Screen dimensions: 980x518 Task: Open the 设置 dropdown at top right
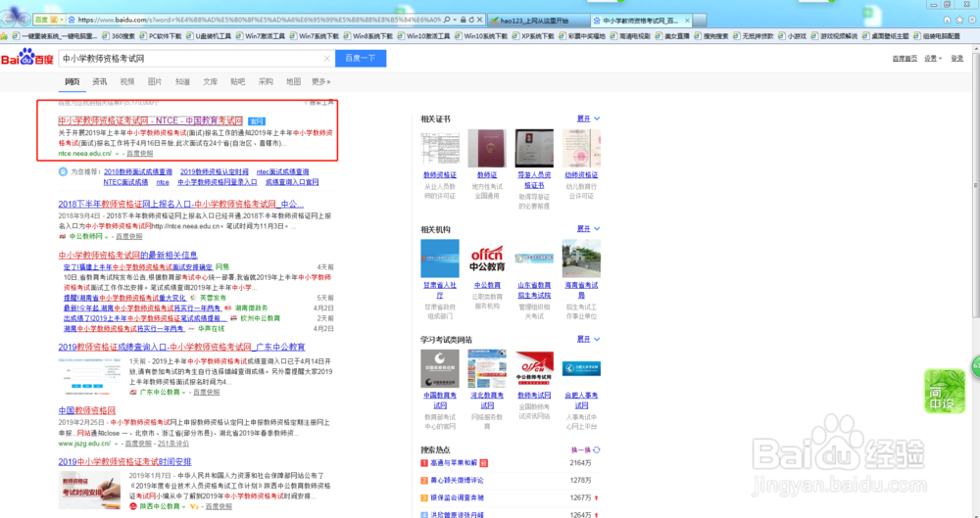coord(933,58)
